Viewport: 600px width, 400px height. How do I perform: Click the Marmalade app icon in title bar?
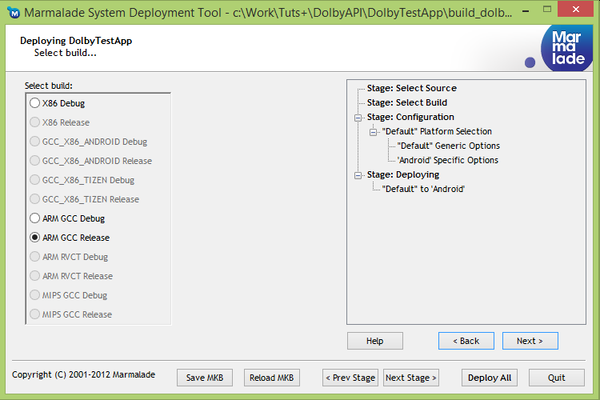[x=14, y=13]
